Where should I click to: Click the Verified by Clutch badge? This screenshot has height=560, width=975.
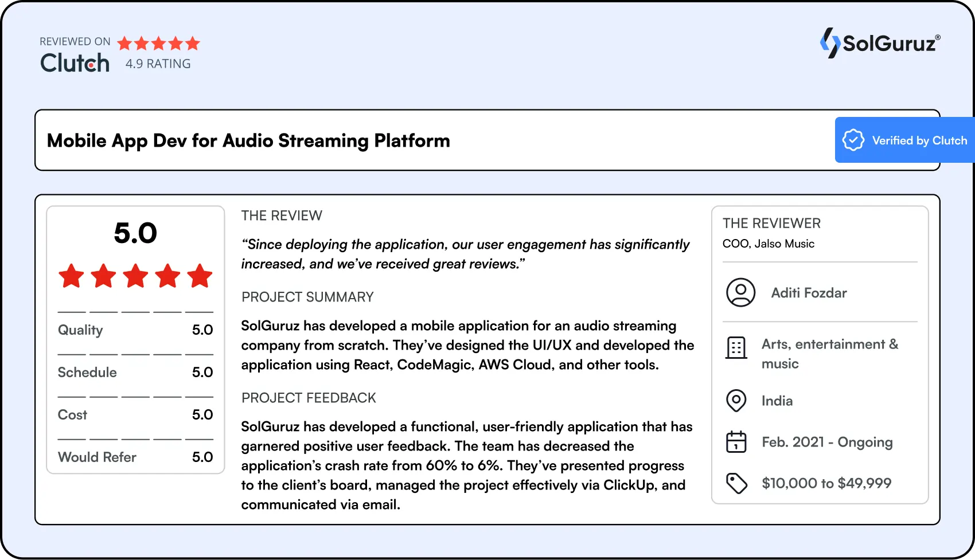904,140
